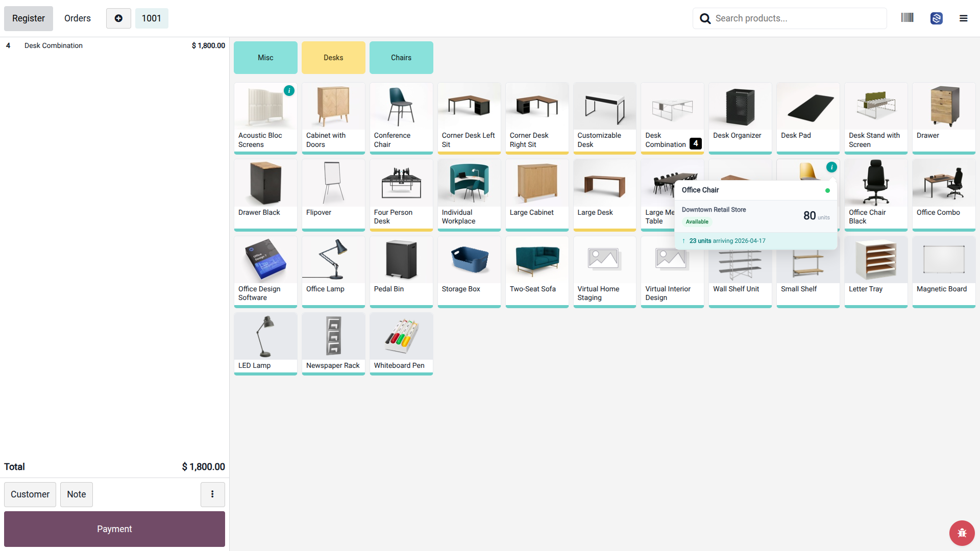Open info icon on Acoustic Bloc Screens
Image resolution: width=980 pixels, height=551 pixels.
289,91
